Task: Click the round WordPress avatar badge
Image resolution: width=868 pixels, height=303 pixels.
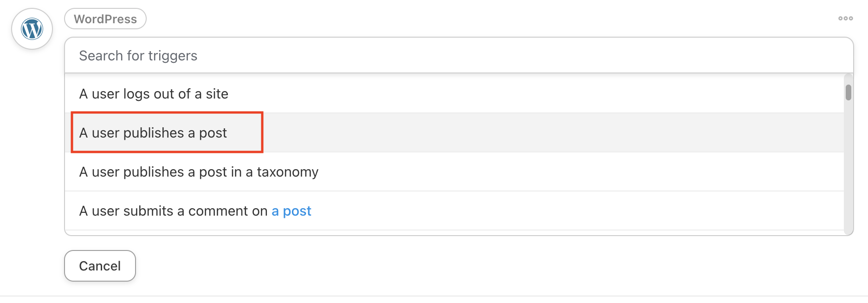Action: (x=32, y=29)
